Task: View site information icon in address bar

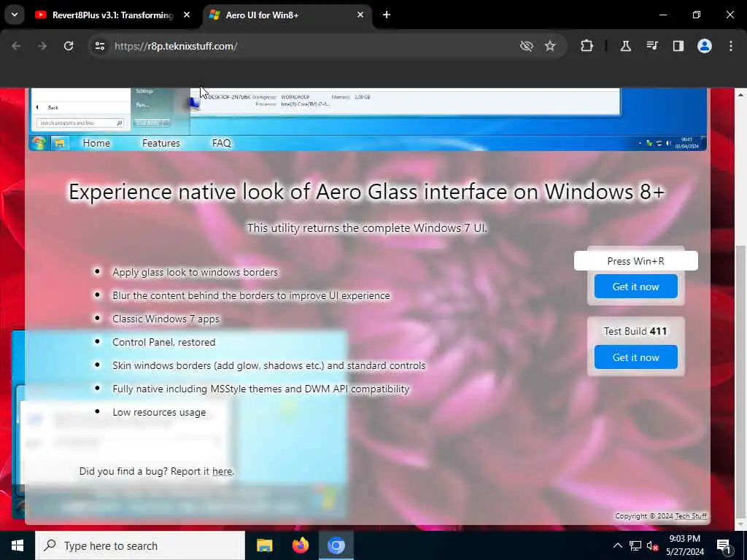Action: (x=100, y=46)
